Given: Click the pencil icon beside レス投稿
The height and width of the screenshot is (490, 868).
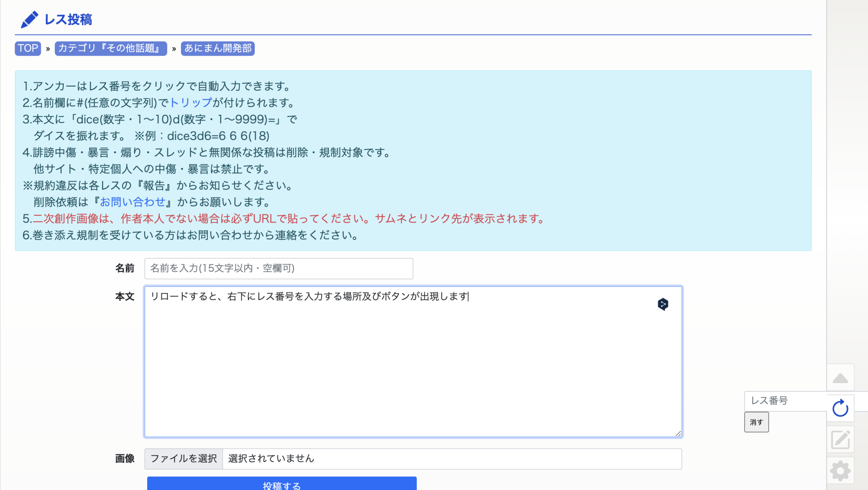Looking at the screenshot, I should click(x=29, y=20).
